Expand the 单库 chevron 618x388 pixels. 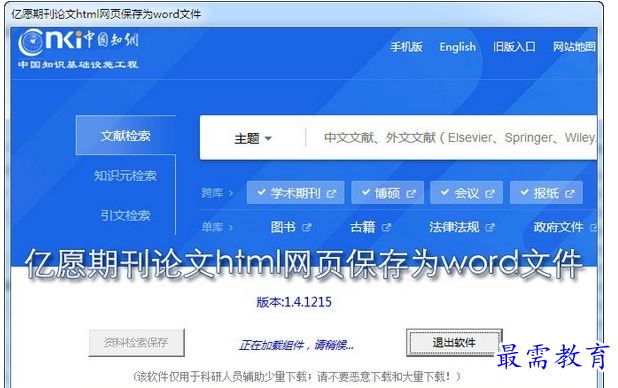(x=231, y=227)
